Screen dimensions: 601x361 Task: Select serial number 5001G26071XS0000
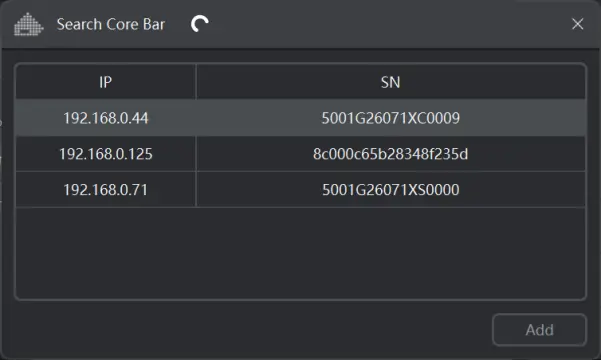tap(391, 190)
